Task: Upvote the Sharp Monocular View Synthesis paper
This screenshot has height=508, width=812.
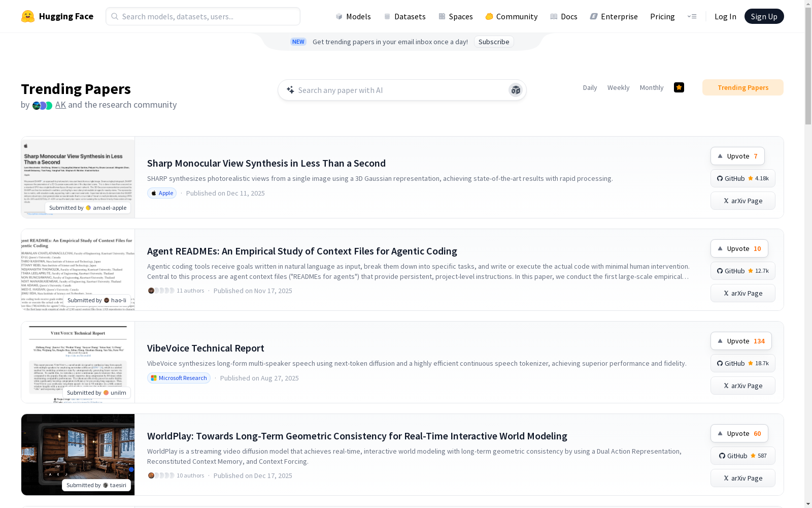Action: tap(737, 156)
